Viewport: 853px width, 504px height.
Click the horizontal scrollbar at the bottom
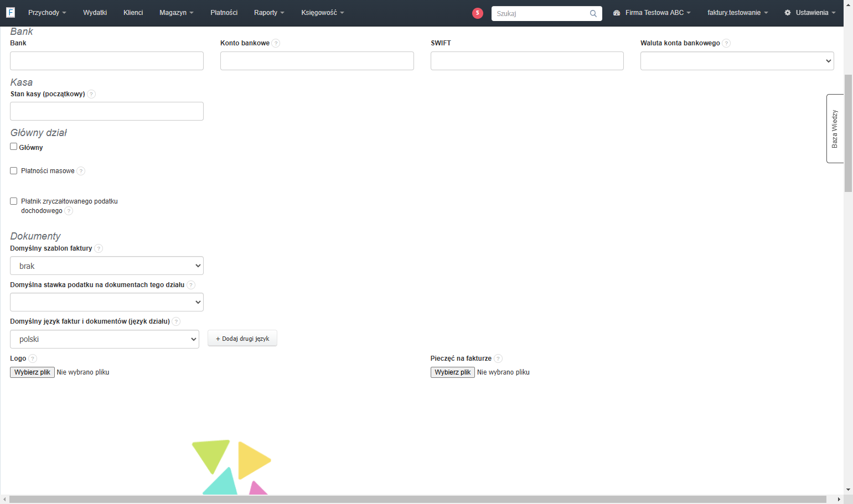418,500
